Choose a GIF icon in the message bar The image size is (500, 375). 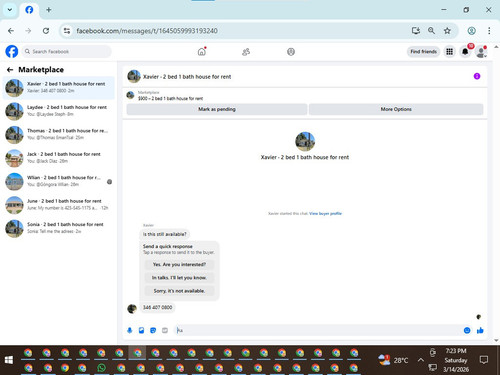pyautogui.click(x=165, y=330)
